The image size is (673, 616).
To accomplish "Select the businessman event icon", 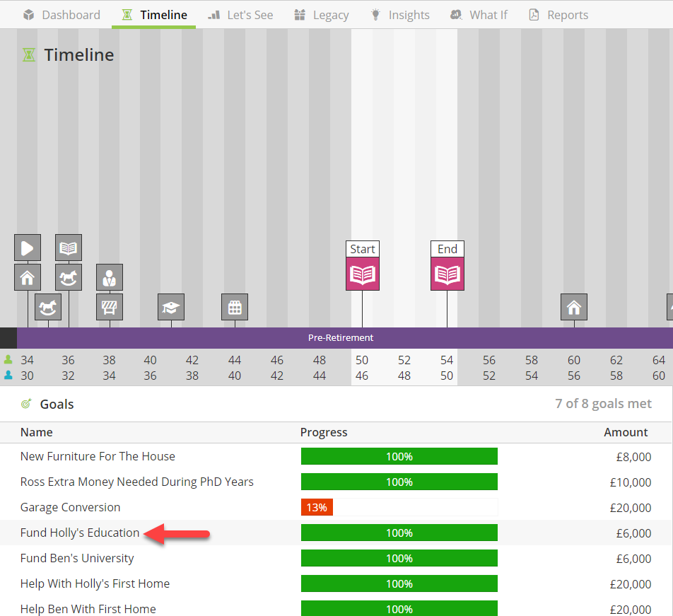I will point(110,277).
